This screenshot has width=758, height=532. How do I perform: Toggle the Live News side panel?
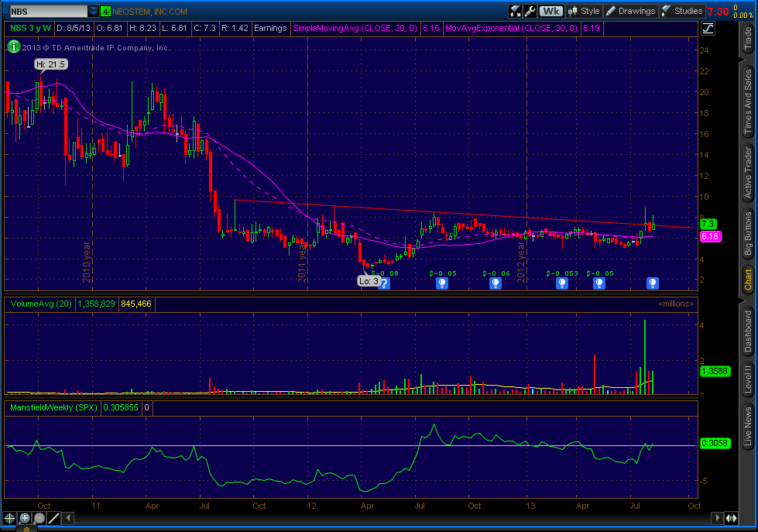[x=747, y=426]
